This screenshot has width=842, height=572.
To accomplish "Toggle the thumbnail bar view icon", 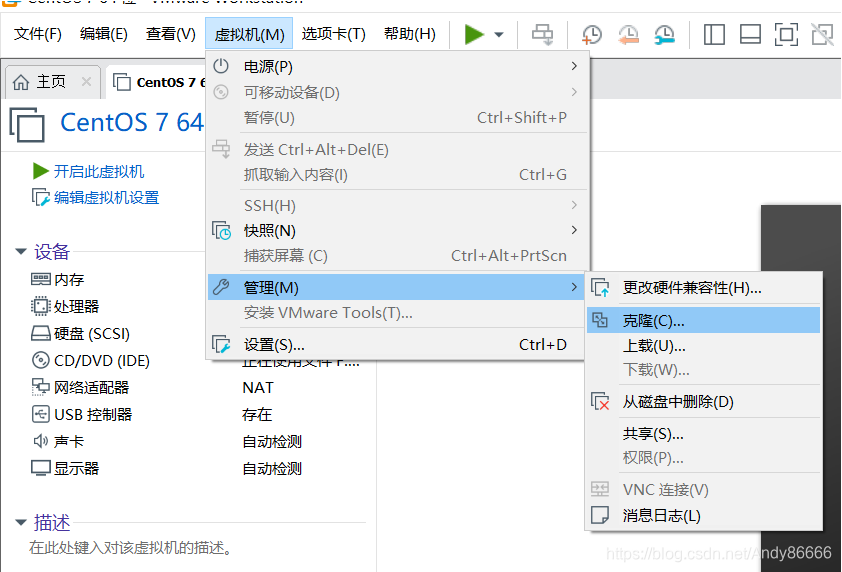I will point(750,35).
